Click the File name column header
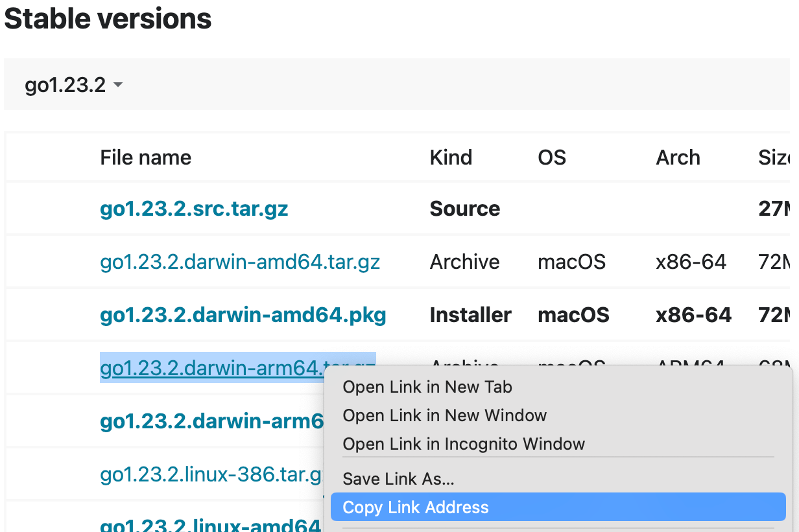The height and width of the screenshot is (532, 799). (146, 157)
